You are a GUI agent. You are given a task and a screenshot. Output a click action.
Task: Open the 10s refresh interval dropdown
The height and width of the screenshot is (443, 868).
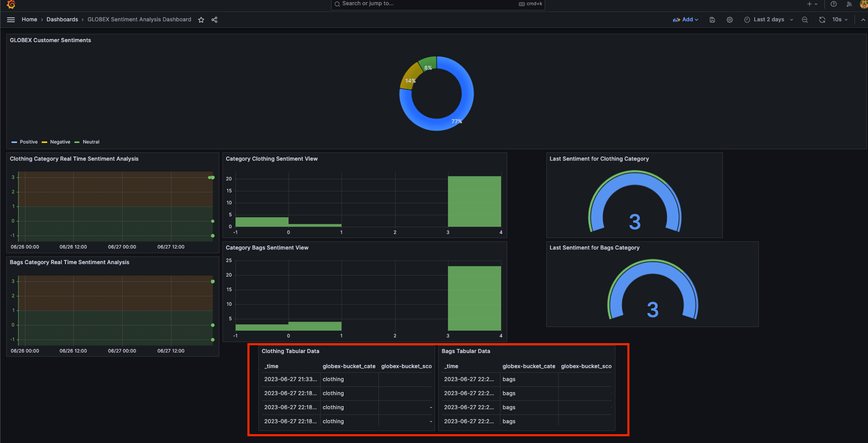click(840, 20)
